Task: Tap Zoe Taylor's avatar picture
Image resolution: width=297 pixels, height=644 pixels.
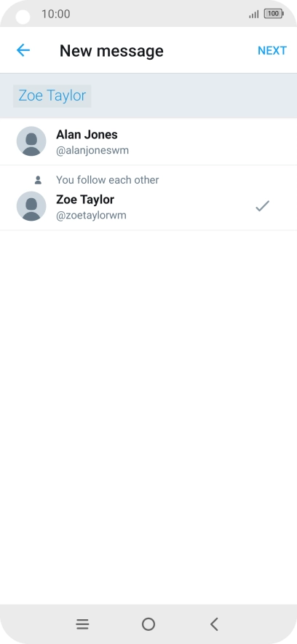Action: pos(31,206)
